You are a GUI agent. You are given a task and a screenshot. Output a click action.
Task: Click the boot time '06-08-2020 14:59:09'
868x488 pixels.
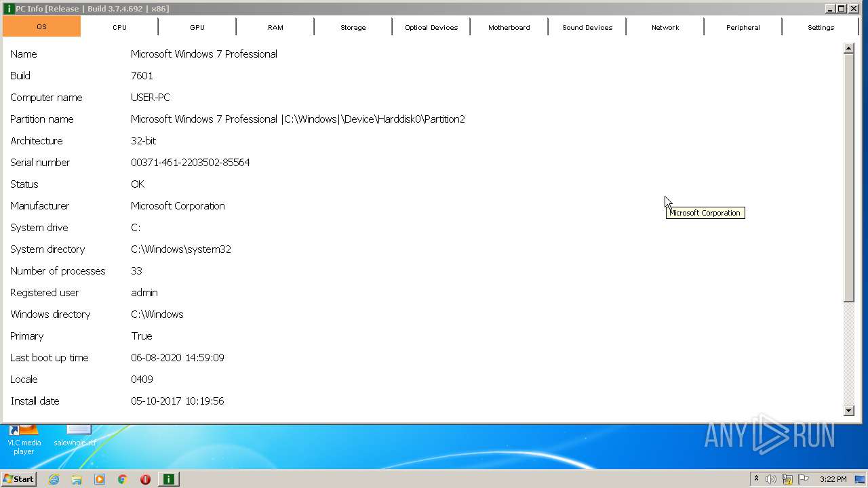pos(177,358)
